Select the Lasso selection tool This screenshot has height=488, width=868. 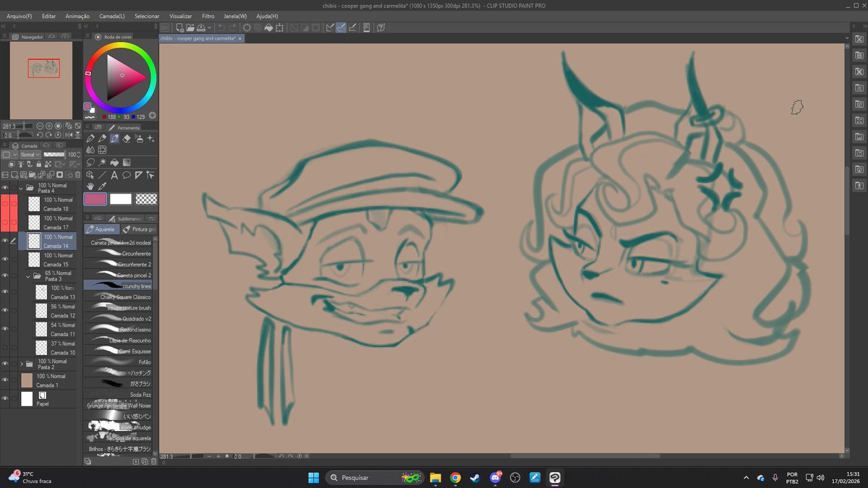[x=90, y=163]
